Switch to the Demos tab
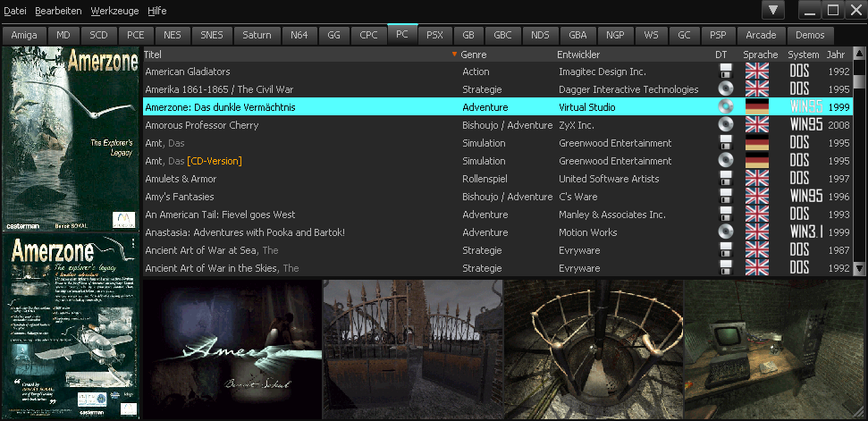This screenshot has width=868, height=421. point(810,35)
